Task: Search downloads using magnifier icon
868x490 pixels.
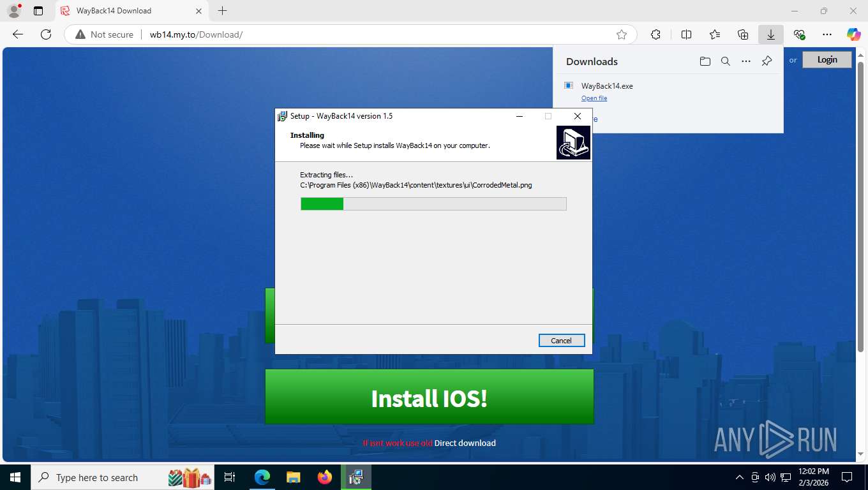Action: point(726,61)
